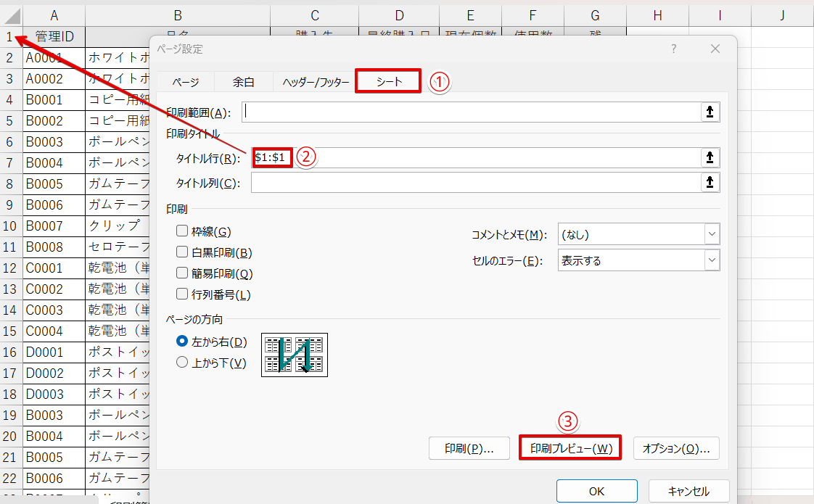Switch to the ページ tab

(x=185, y=82)
